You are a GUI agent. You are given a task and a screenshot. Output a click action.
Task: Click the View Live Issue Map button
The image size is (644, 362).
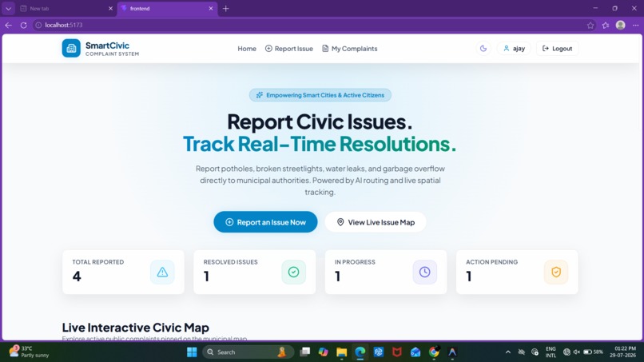point(376,222)
